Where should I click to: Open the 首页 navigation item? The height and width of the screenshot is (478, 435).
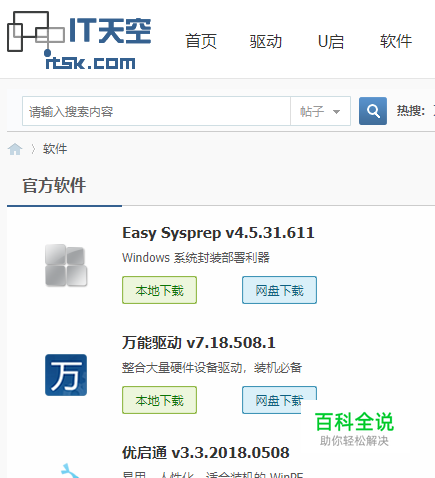201,41
